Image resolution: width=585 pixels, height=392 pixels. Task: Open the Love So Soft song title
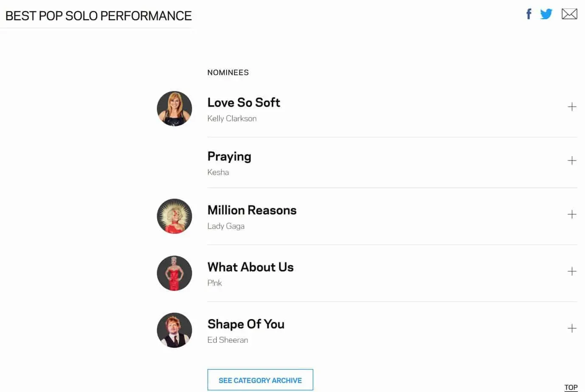click(x=244, y=103)
